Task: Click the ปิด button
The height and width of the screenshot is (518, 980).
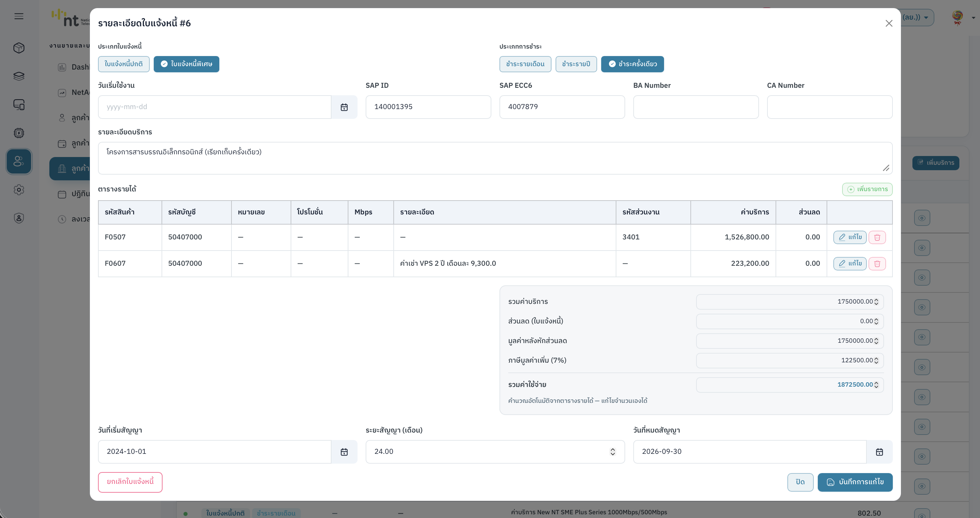Action: [x=800, y=482]
